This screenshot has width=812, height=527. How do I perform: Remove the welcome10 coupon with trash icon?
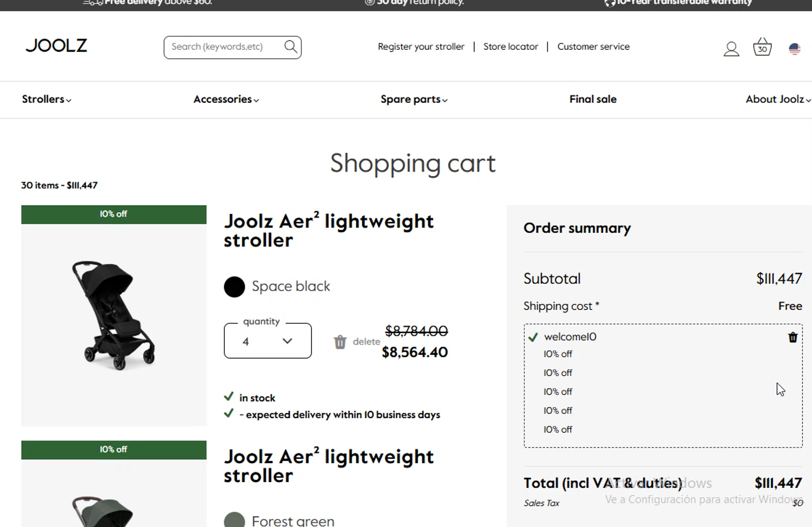(793, 337)
